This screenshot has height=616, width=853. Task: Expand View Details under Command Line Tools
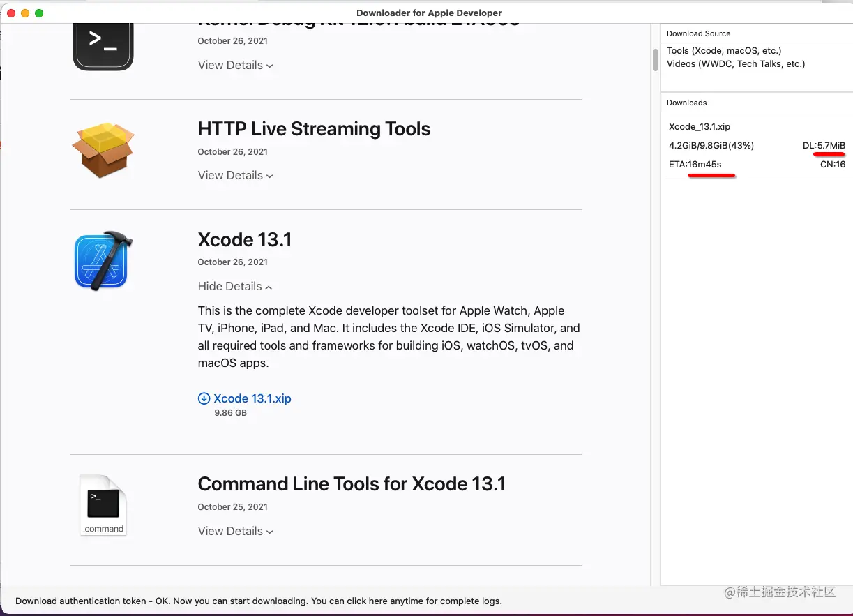(235, 532)
